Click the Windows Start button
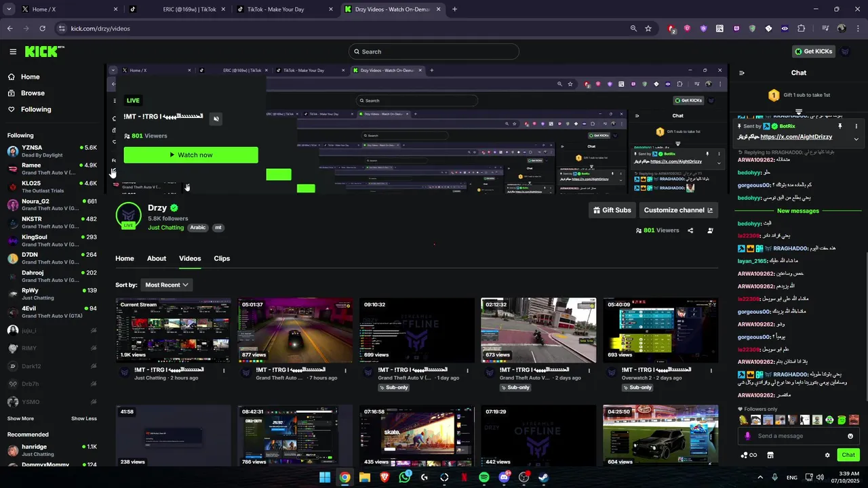Viewport: 868px width, 488px height. coord(325,477)
